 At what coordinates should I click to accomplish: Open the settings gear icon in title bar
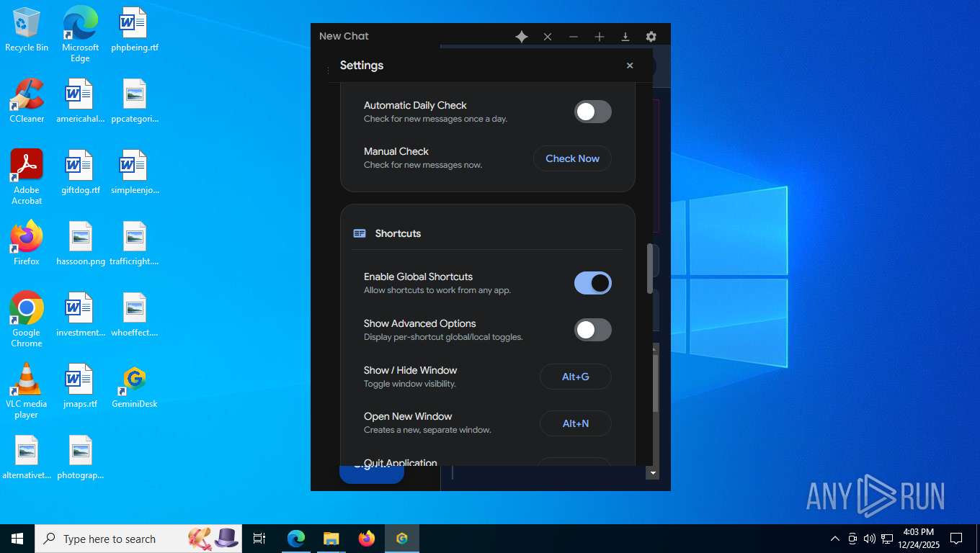(651, 37)
